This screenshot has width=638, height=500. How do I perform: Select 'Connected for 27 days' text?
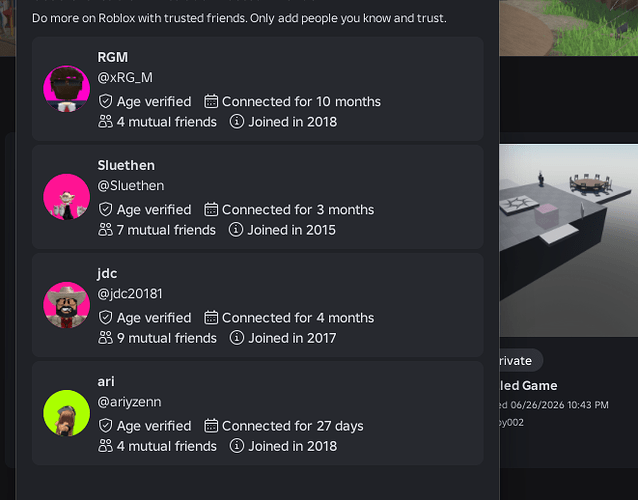click(293, 426)
